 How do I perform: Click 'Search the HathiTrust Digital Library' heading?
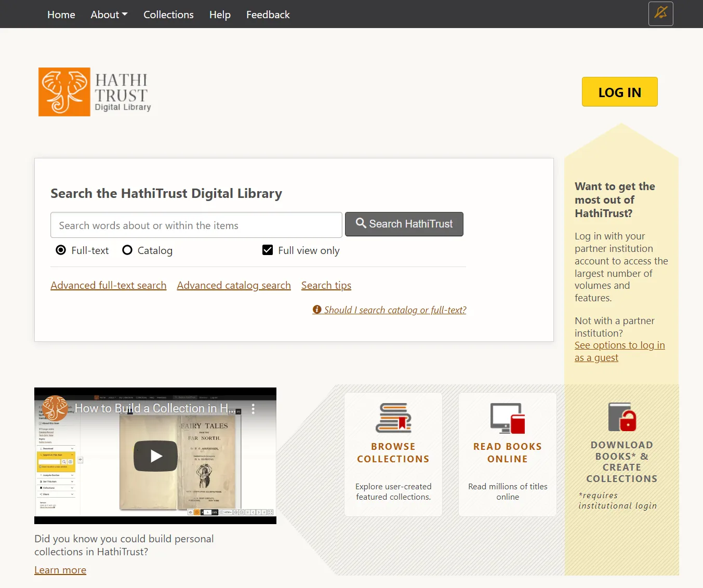(x=166, y=193)
